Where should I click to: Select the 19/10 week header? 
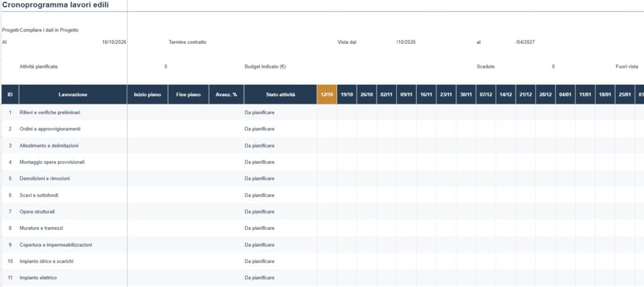[347, 94]
